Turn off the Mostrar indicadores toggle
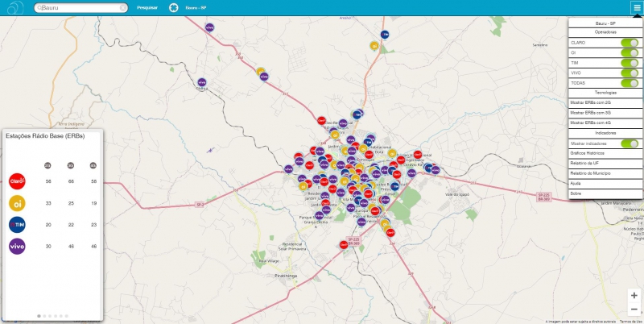644x324 pixels. [x=630, y=142]
